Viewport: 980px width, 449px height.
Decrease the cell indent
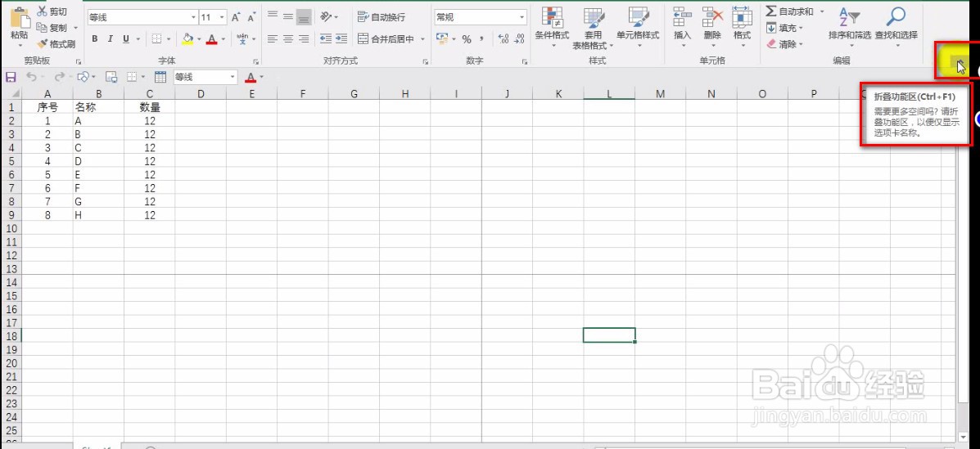click(x=326, y=38)
